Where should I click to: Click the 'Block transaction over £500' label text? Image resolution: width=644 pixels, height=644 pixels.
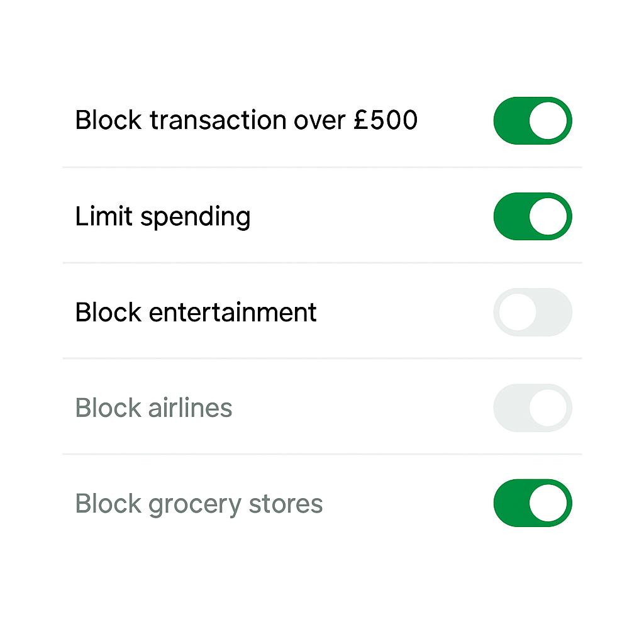coord(246,120)
